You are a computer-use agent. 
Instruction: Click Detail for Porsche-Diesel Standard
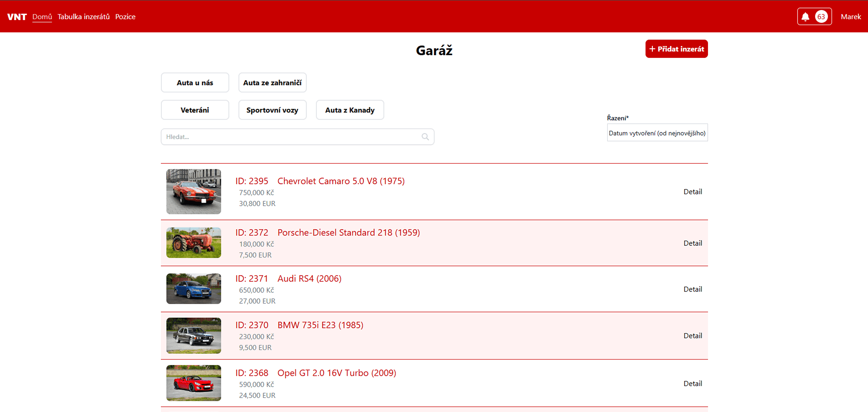(x=692, y=243)
